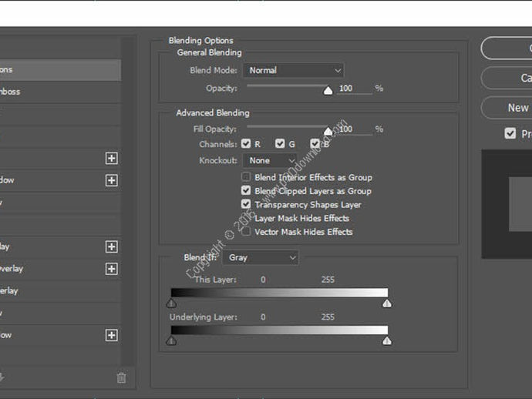Image resolution: width=532 pixels, height=399 pixels.
Task: Enable Layer Mask Hides Effects
Action: (x=246, y=218)
